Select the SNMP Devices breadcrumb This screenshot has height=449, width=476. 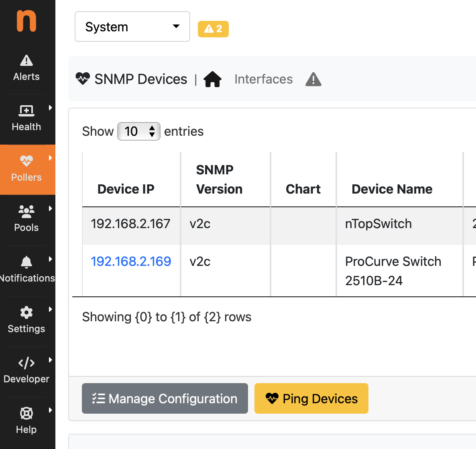coord(140,79)
